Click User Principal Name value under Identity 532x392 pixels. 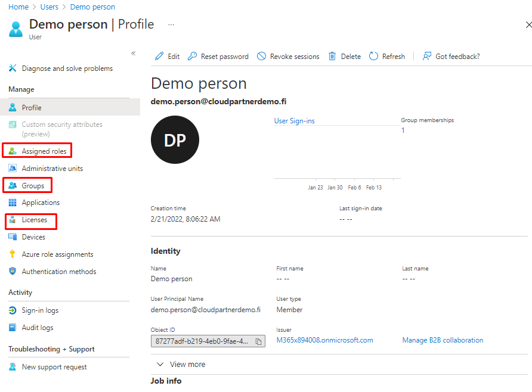click(206, 310)
